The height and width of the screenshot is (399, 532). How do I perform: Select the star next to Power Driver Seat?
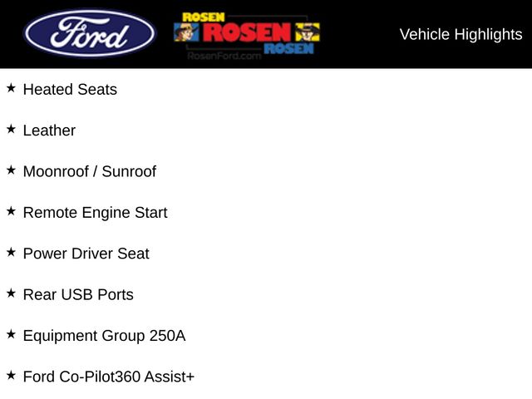click(11, 252)
